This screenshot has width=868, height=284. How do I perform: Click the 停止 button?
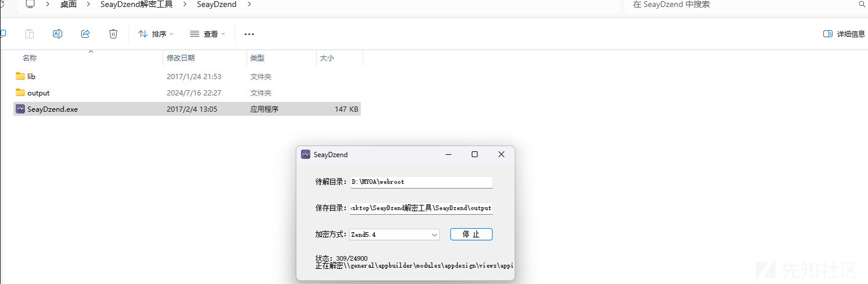pos(471,235)
